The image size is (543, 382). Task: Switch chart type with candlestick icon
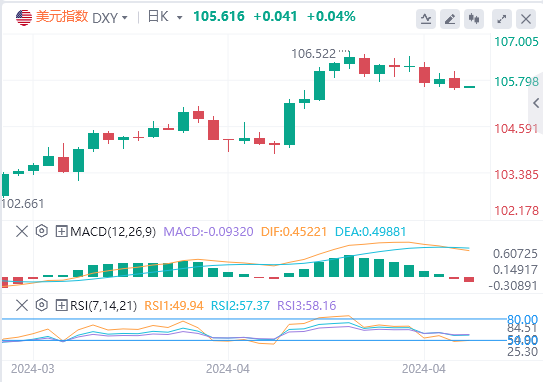(x=474, y=19)
